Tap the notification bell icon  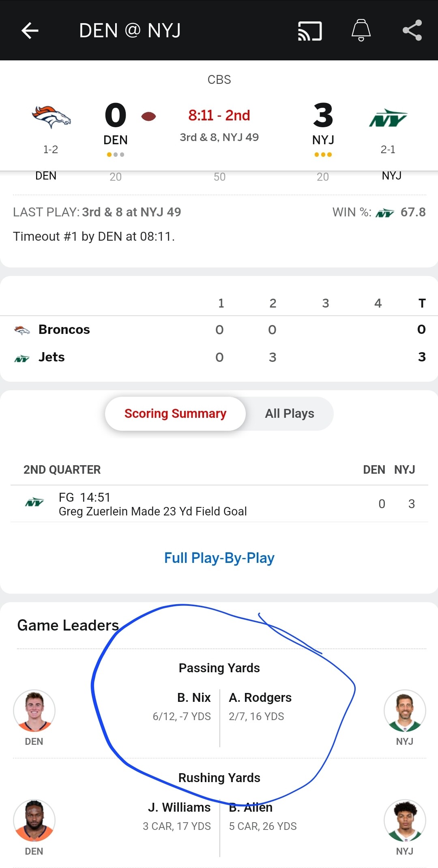[361, 30]
